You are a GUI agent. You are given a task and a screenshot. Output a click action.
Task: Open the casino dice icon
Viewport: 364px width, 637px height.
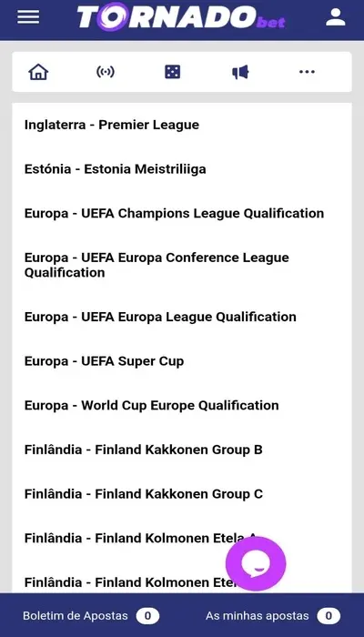[172, 72]
